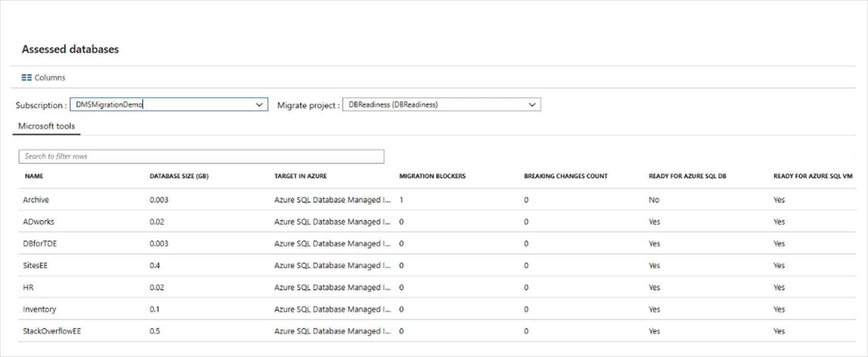
Task: Click Archive's Azure target cell
Action: pyautogui.click(x=332, y=200)
